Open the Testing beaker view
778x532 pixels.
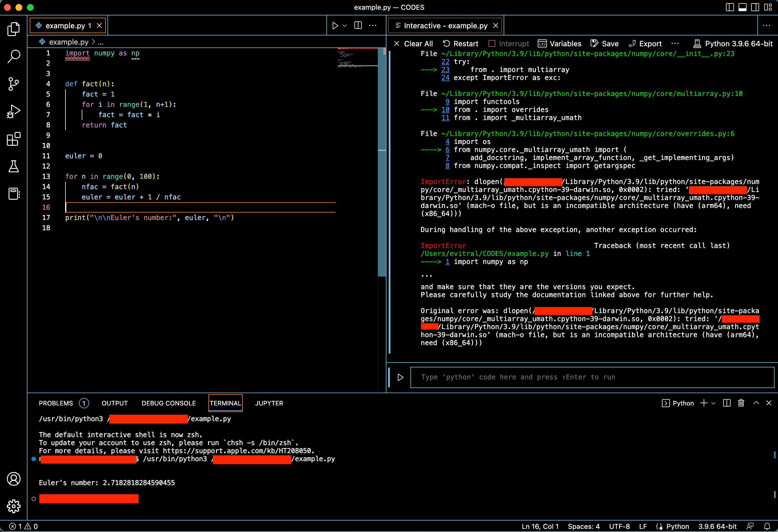click(14, 166)
